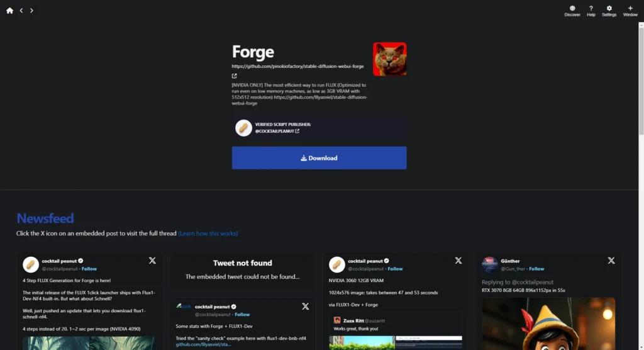644x350 pixels.
Task: Click the Forge red-eyed cat thumbnail
Action: 390,59
